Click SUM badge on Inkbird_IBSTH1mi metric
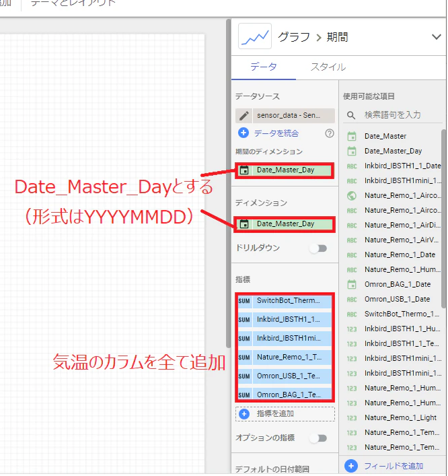This screenshot has height=476, width=448. tap(244, 339)
